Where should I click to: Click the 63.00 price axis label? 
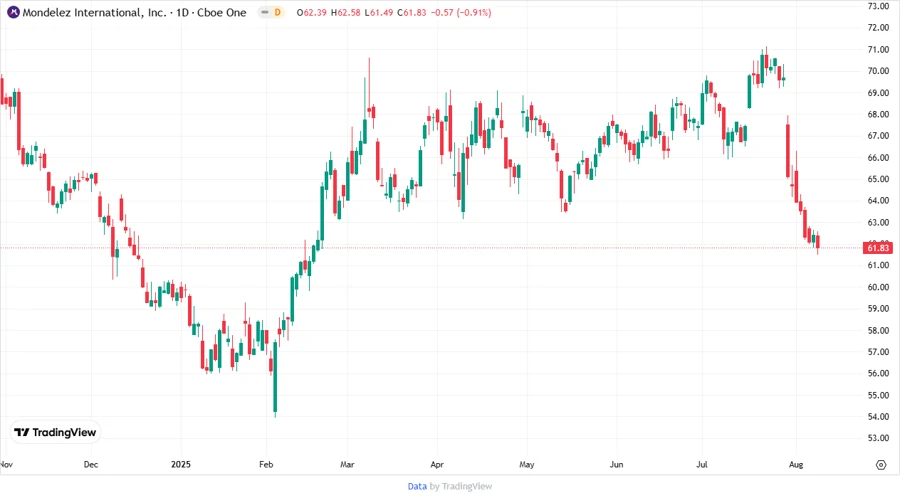pos(878,222)
